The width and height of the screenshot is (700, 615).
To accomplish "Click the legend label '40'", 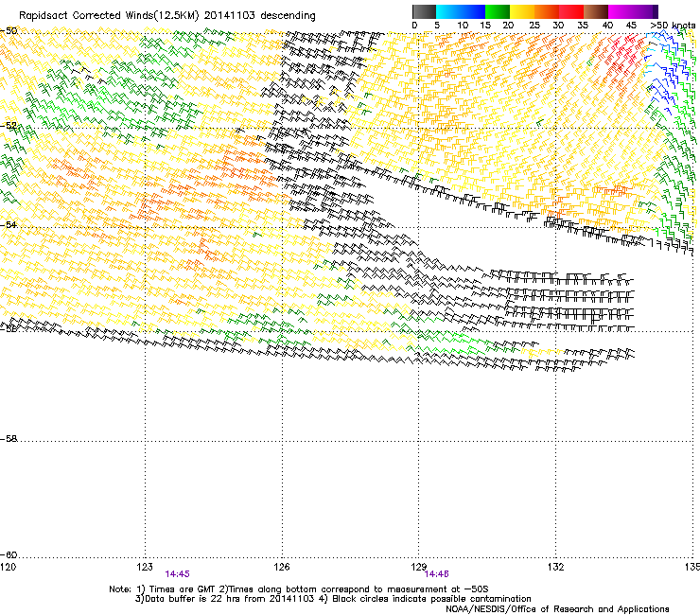I will (x=607, y=26).
